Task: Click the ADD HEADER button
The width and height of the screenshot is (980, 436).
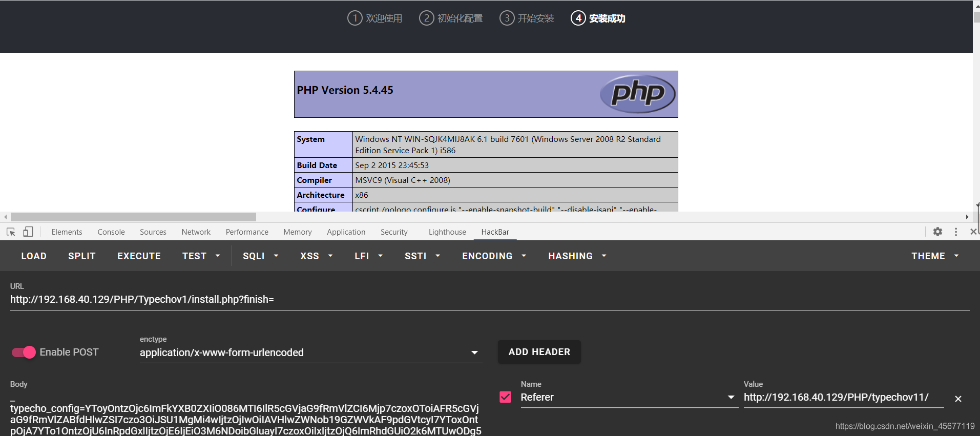Action: pyautogui.click(x=539, y=352)
